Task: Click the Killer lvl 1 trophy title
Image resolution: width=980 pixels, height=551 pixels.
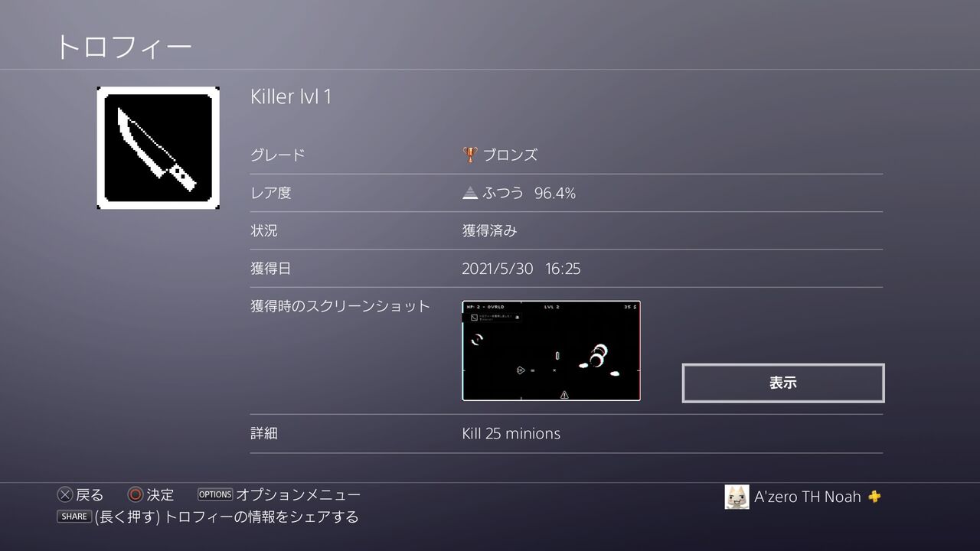Action: [291, 97]
